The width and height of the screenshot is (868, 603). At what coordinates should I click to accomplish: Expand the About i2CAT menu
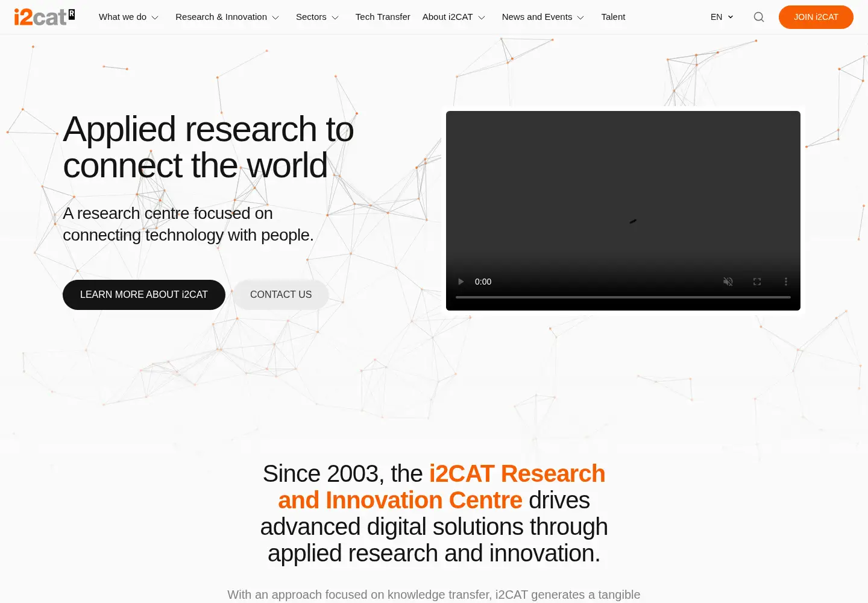pos(454,17)
